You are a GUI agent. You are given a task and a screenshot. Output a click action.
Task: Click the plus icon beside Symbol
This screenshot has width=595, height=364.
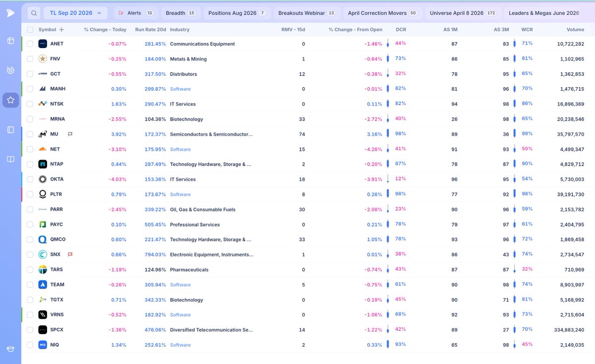[x=61, y=30]
